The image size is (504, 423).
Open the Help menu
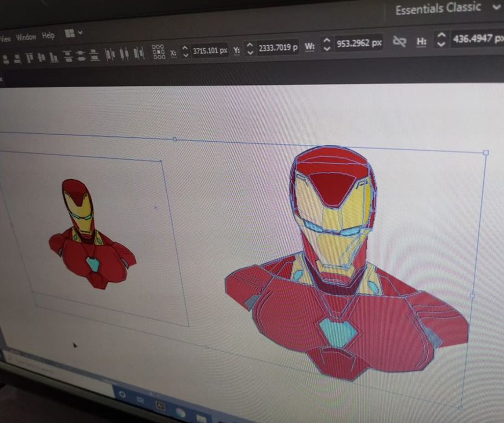pyautogui.click(x=48, y=35)
